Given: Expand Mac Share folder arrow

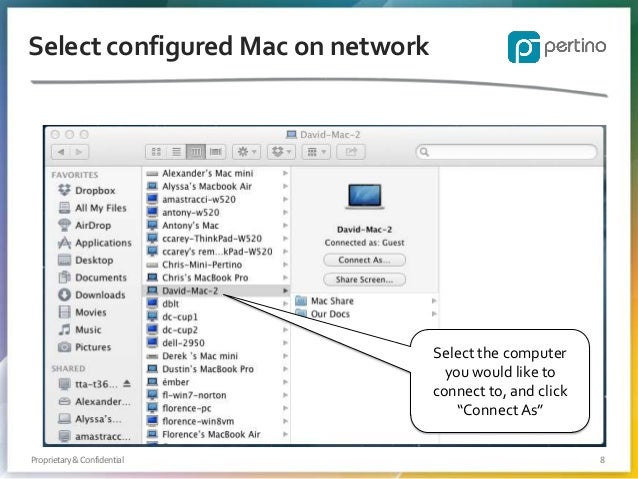Looking at the screenshot, I should click(434, 301).
